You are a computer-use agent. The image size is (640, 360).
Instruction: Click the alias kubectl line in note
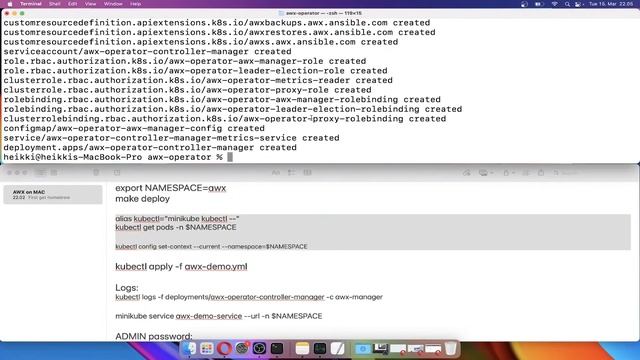177,219
